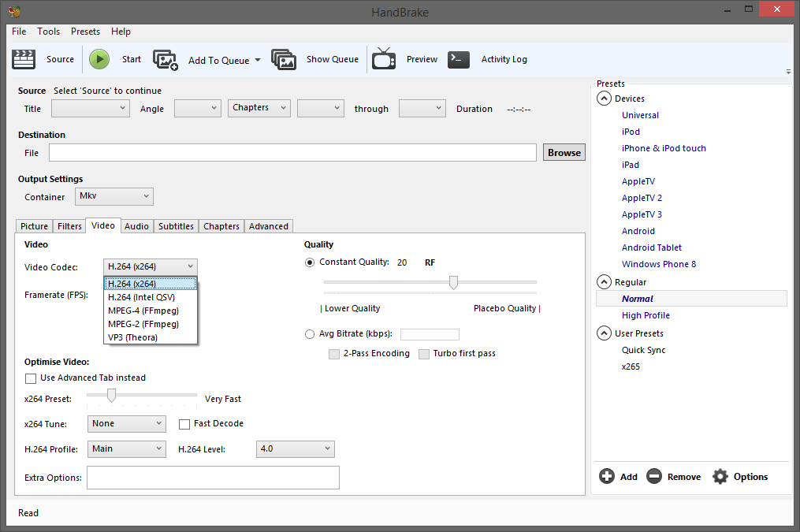Open the Chapters range type dropdown
Screen dimensions: 800x532
[259, 108]
